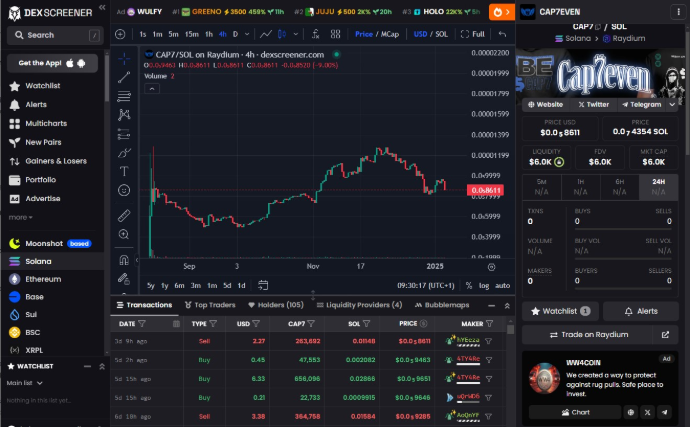Viewport: 690px width, 427px height.
Task: Open the chart layout grid selector
Action: (x=335, y=34)
